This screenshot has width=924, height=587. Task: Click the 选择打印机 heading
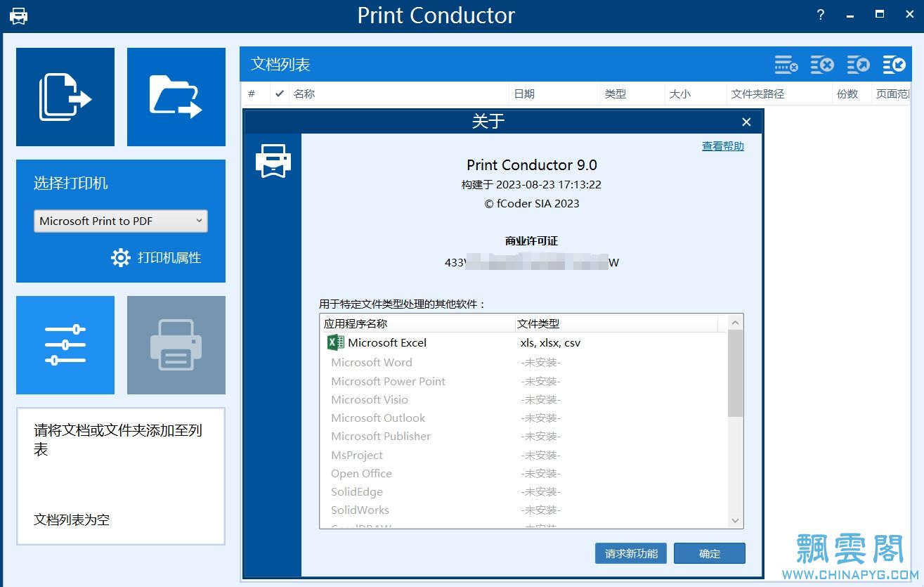(x=71, y=183)
